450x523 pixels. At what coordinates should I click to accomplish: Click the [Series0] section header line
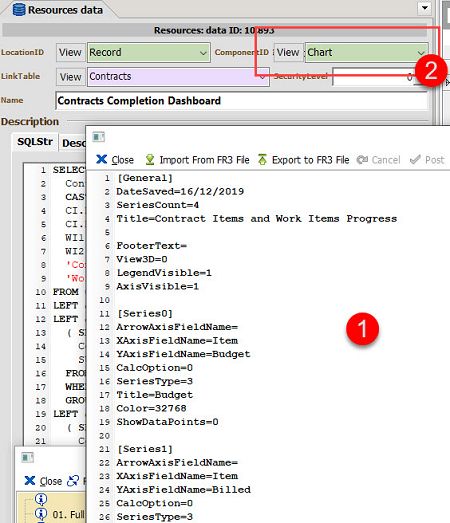[144, 314]
